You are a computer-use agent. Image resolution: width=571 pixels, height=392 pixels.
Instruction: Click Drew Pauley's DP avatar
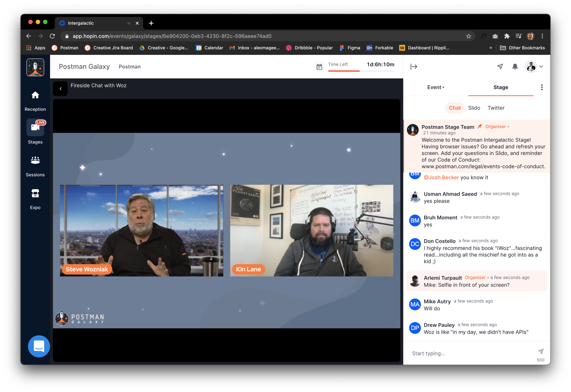click(x=415, y=328)
